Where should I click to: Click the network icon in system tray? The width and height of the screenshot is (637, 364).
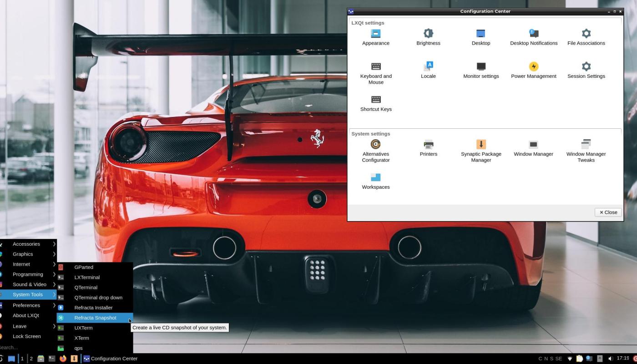click(569, 359)
